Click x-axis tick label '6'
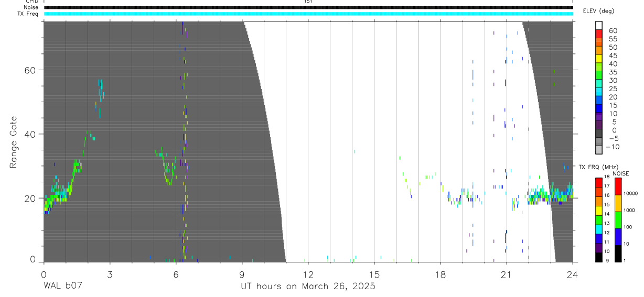The width and height of the screenshot is (644, 297). [176, 274]
